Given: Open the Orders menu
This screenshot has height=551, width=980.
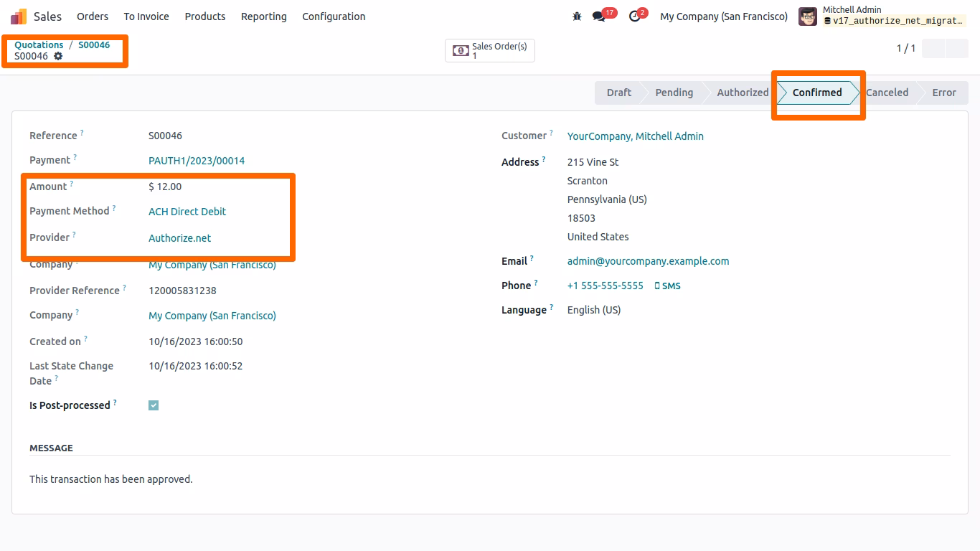Looking at the screenshot, I should point(93,16).
